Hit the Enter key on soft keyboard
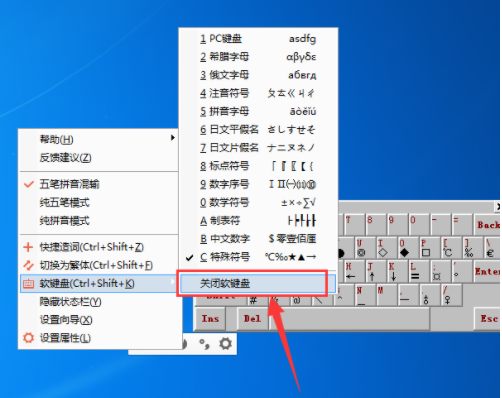This screenshot has height=398, width=502. 487,271
